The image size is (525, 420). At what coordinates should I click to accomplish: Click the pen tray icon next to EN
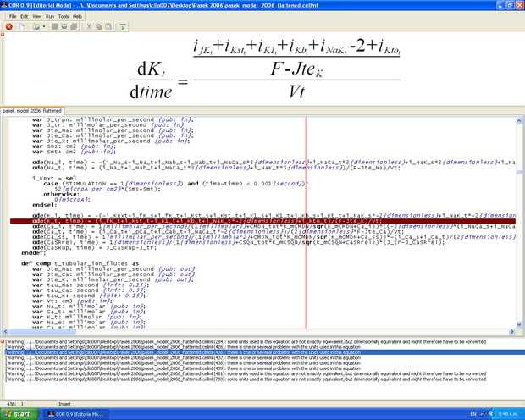click(483, 414)
